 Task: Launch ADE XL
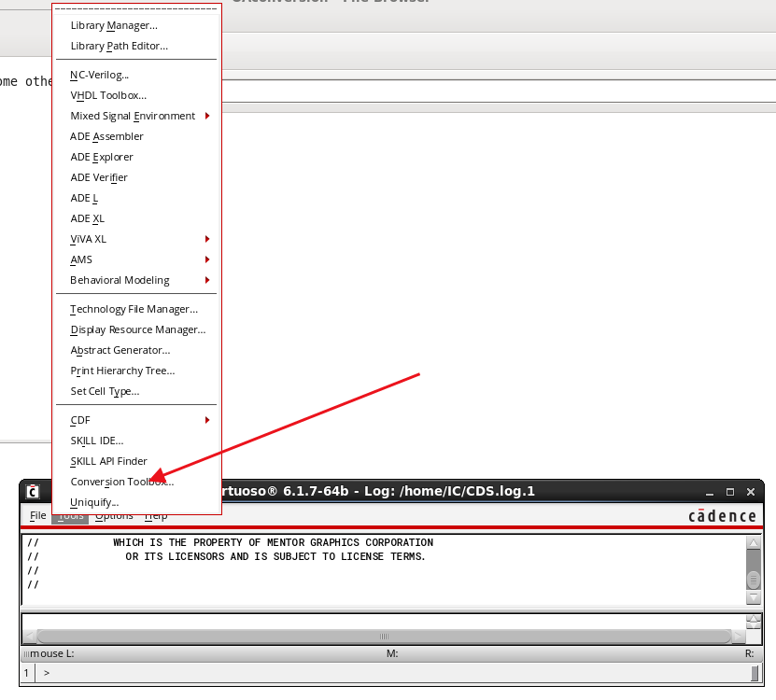[x=87, y=218]
